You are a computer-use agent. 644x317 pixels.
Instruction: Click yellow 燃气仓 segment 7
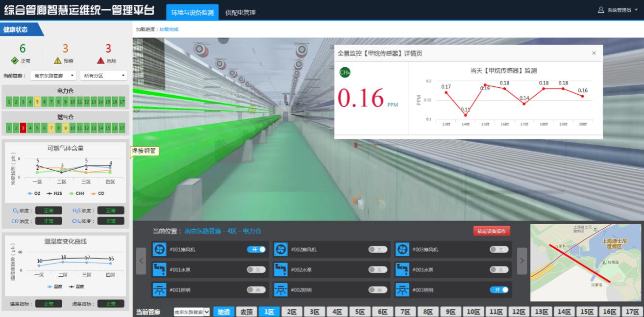click(51, 128)
